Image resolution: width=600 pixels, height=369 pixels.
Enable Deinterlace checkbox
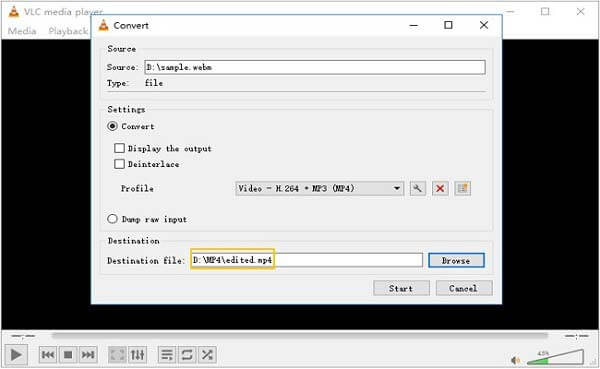click(x=119, y=164)
